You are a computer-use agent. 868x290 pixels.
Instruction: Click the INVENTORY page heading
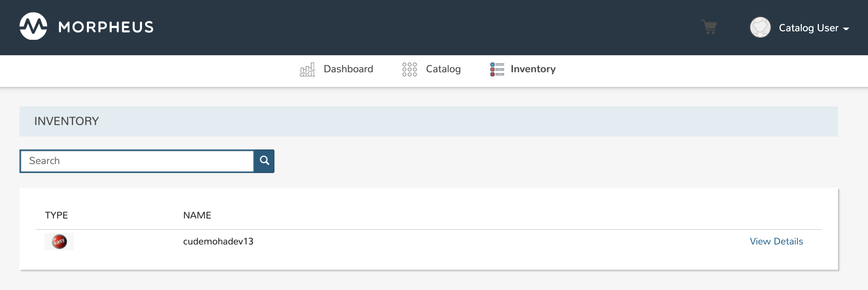pos(67,121)
